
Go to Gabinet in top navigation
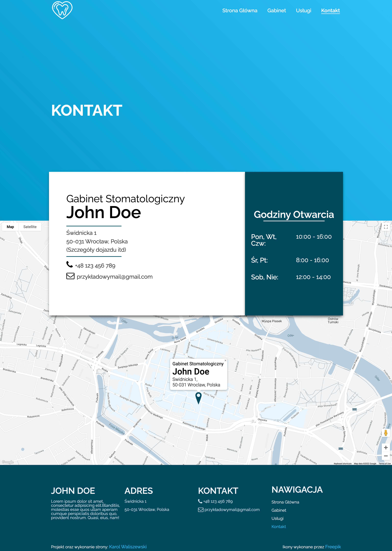[x=276, y=11]
